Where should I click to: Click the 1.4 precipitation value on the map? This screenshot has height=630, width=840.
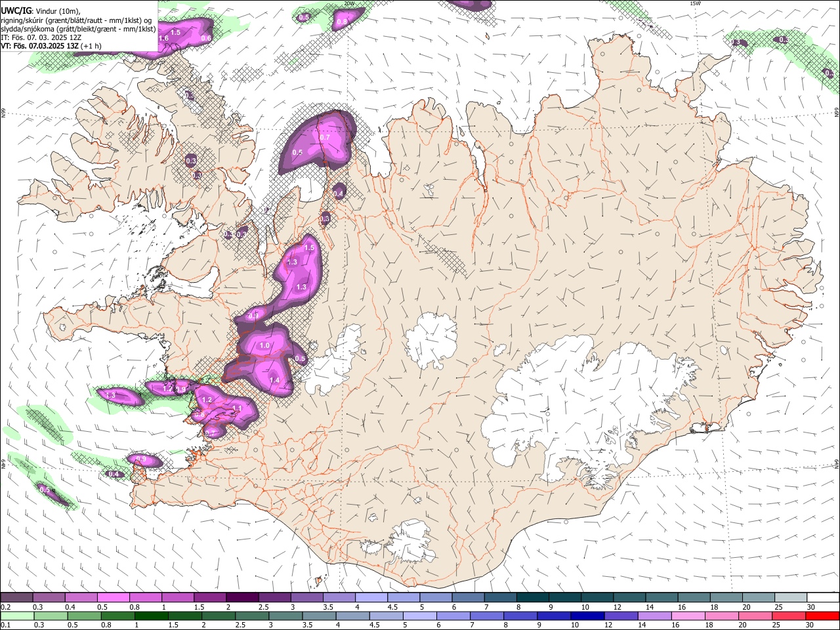click(x=274, y=381)
